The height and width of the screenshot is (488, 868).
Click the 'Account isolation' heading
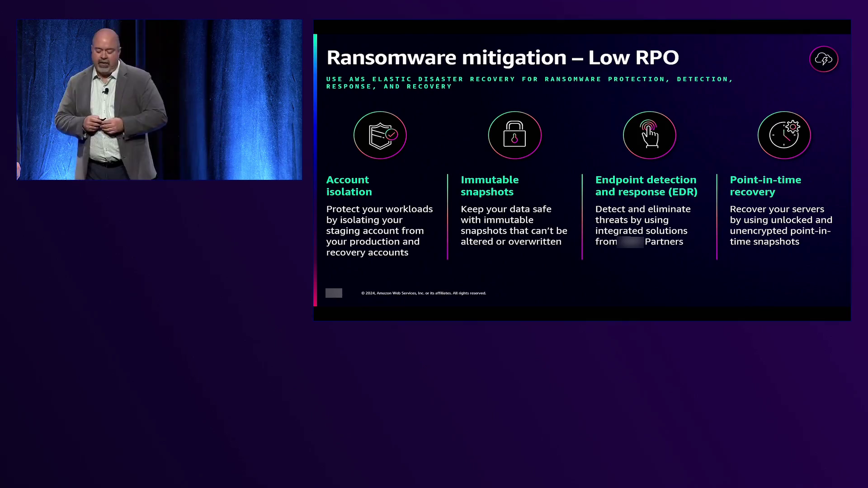point(349,186)
